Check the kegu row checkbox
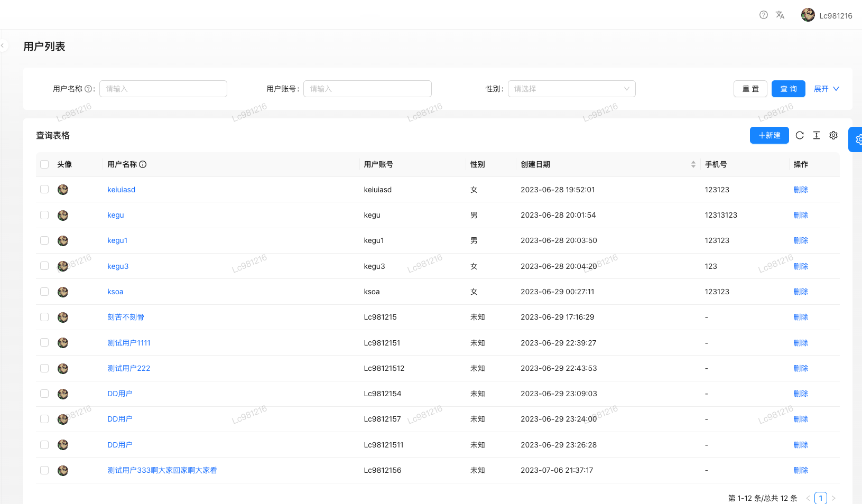 click(x=44, y=215)
